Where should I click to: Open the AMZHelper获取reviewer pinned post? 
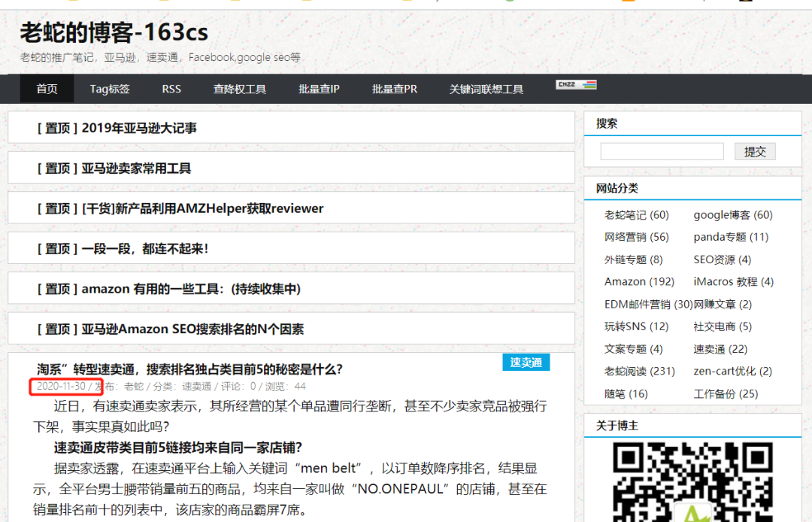click(202, 208)
